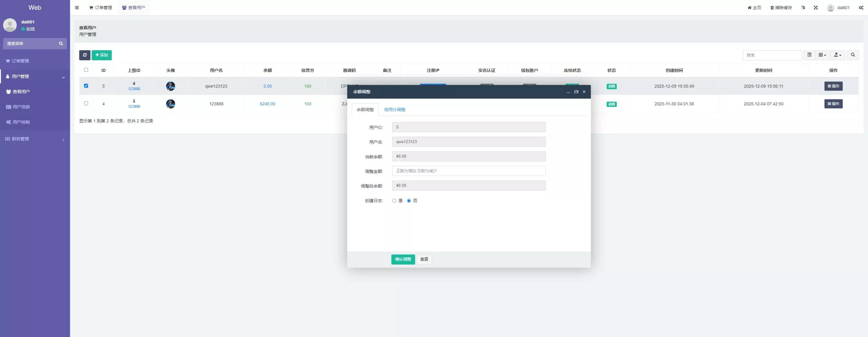868x337 pixels.
Task: Check the checkbox for user row ID 4
Action: pos(86,103)
